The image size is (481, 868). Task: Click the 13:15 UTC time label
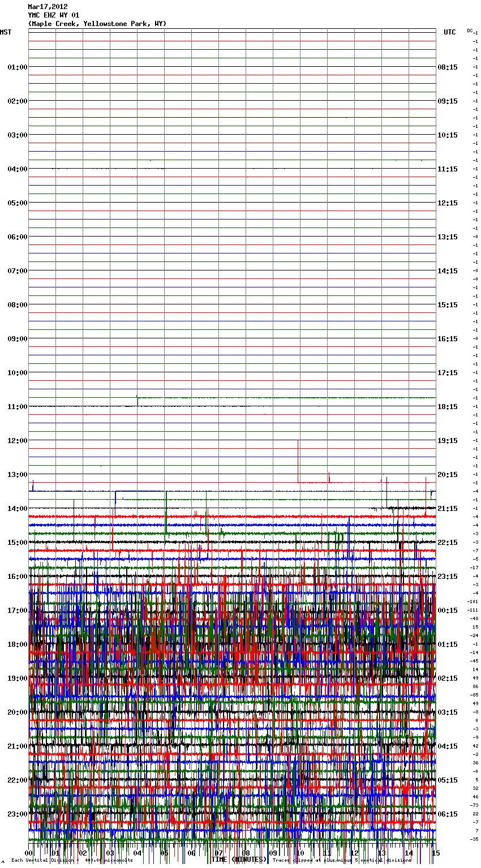click(448, 237)
